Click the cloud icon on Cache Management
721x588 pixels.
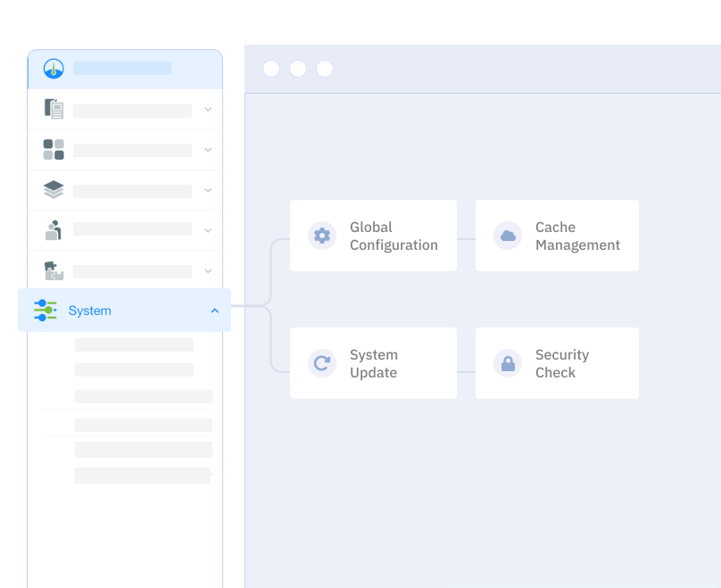[x=508, y=236]
